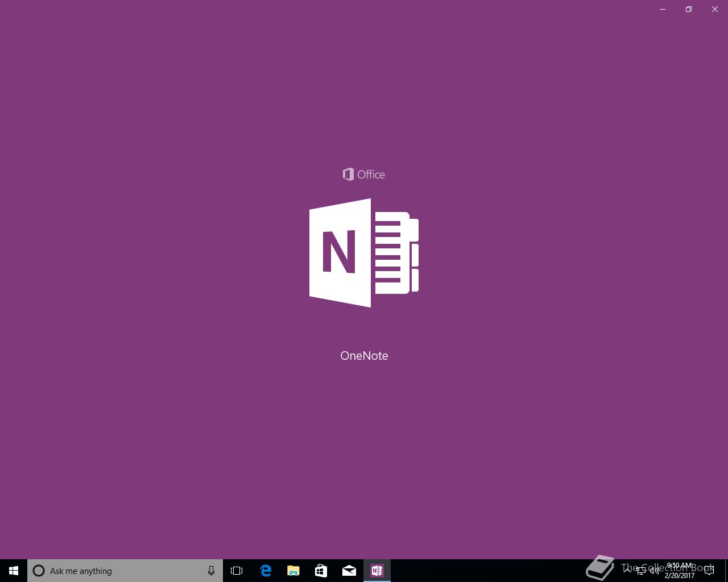Click the date 2/20/2017 in the system tray
Screen dimensions: 728x582
click(680, 576)
